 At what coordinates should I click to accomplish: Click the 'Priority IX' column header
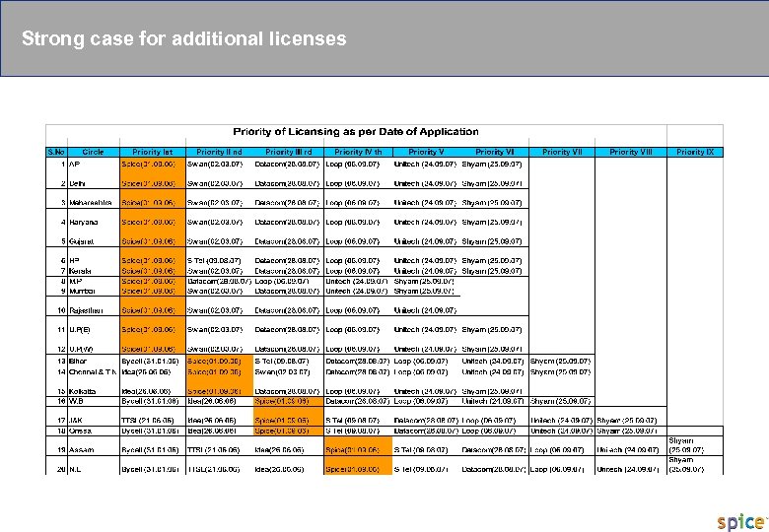coord(695,152)
